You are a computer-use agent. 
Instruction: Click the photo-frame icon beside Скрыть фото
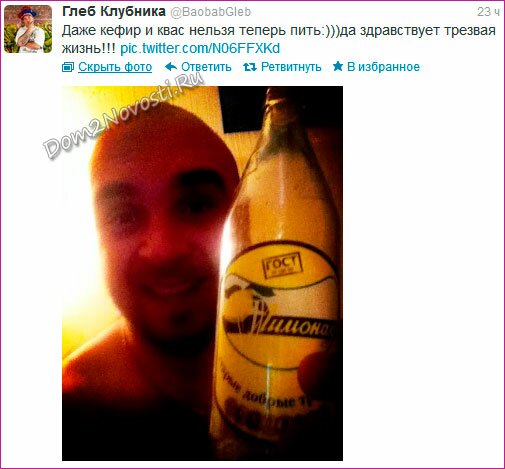68,67
